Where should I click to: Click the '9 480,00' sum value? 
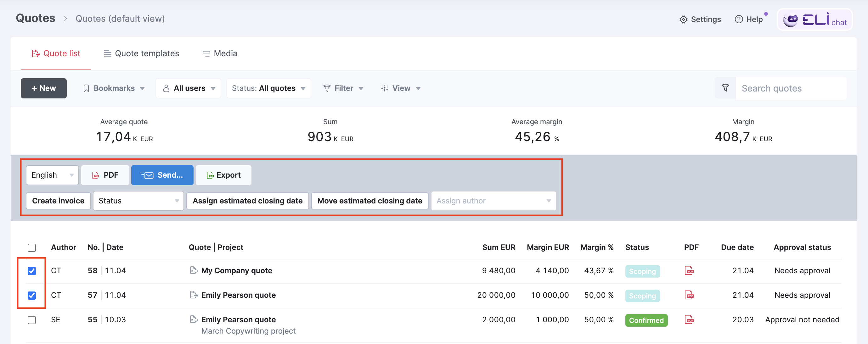click(x=499, y=271)
